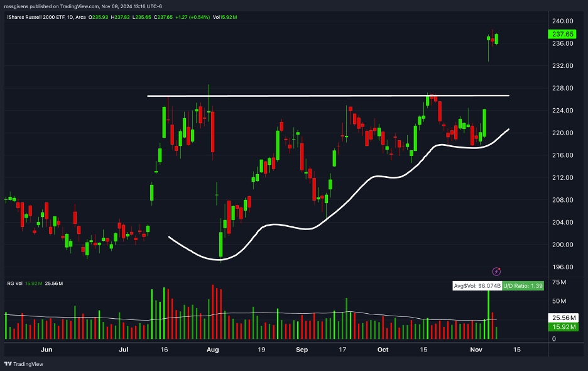Select the open value O235.93
Screen dimensions: 588x371
98,17
